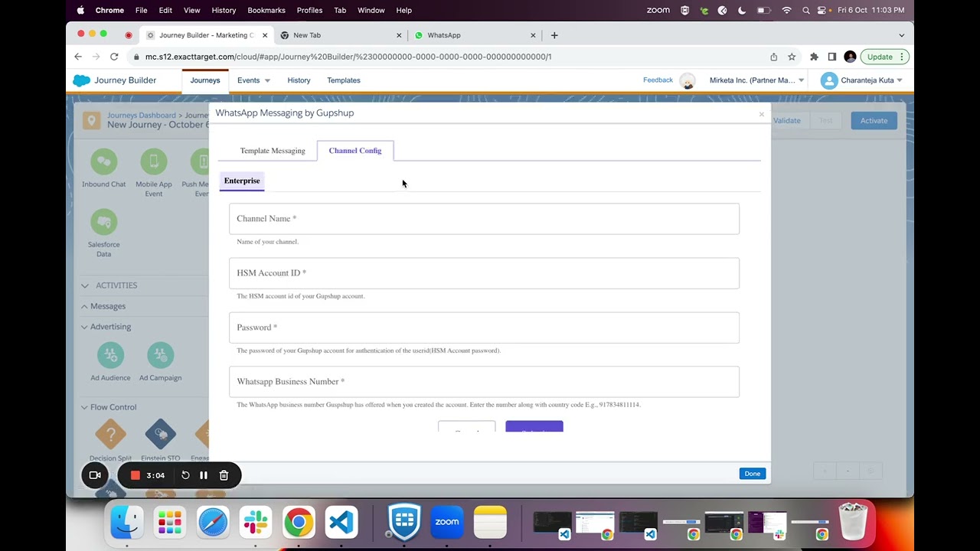Focus the HSM Account ID field
The height and width of the screenshot is (551, 980).
point(484,273)
